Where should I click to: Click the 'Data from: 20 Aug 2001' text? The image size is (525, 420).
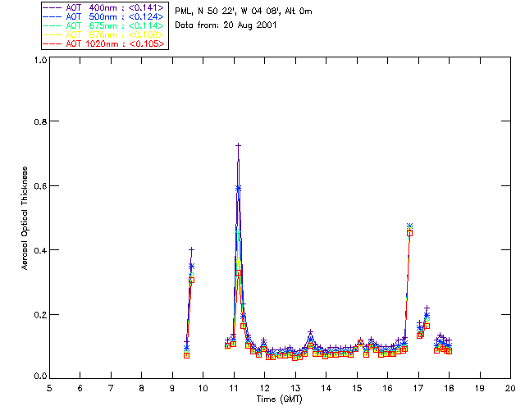coord(226,25)
